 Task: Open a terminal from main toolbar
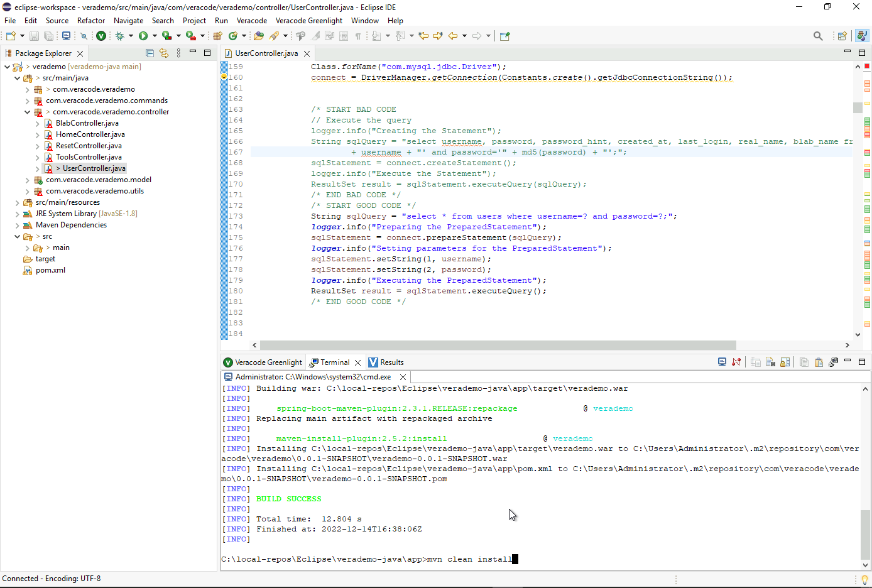click(67, 36)
